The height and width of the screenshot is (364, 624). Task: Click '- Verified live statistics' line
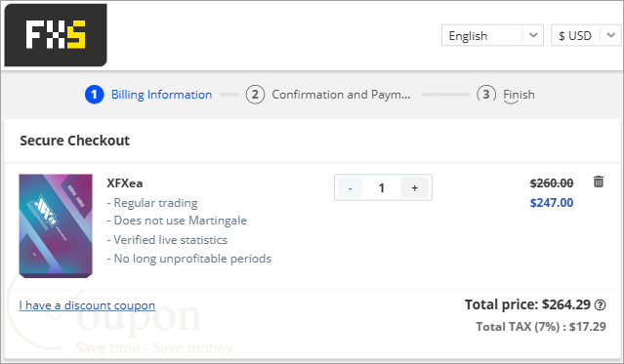[x=167, y=240]
